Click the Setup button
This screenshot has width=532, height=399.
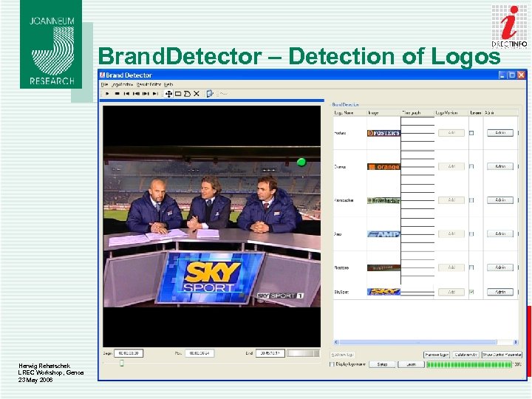click(382, 364)
